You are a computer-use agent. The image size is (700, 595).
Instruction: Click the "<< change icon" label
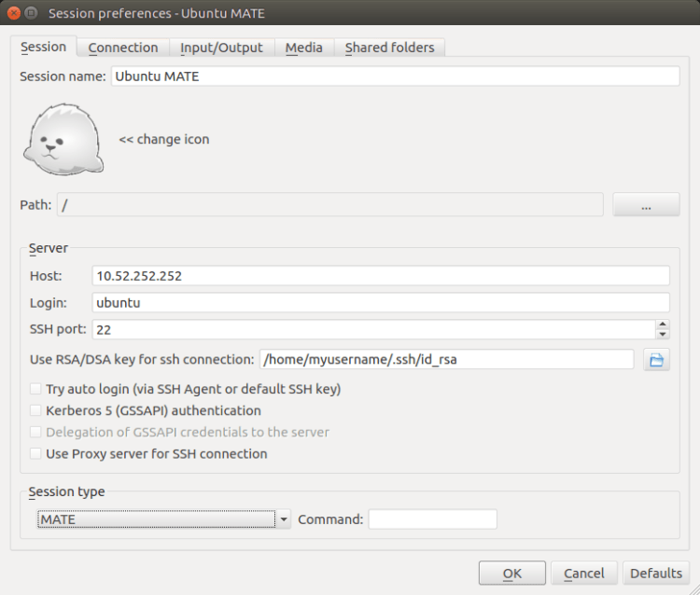pos(164,139)
